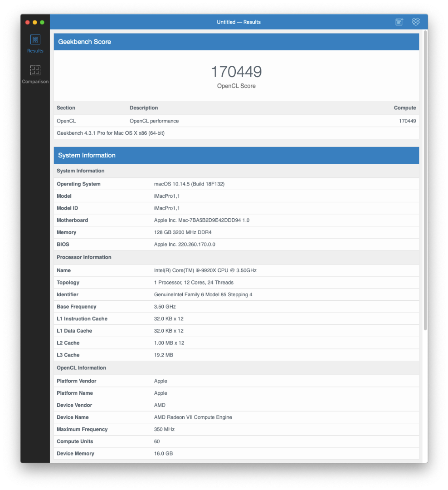Click the 'Platform Name' row label
448x490 pixels.
[75, 393]
